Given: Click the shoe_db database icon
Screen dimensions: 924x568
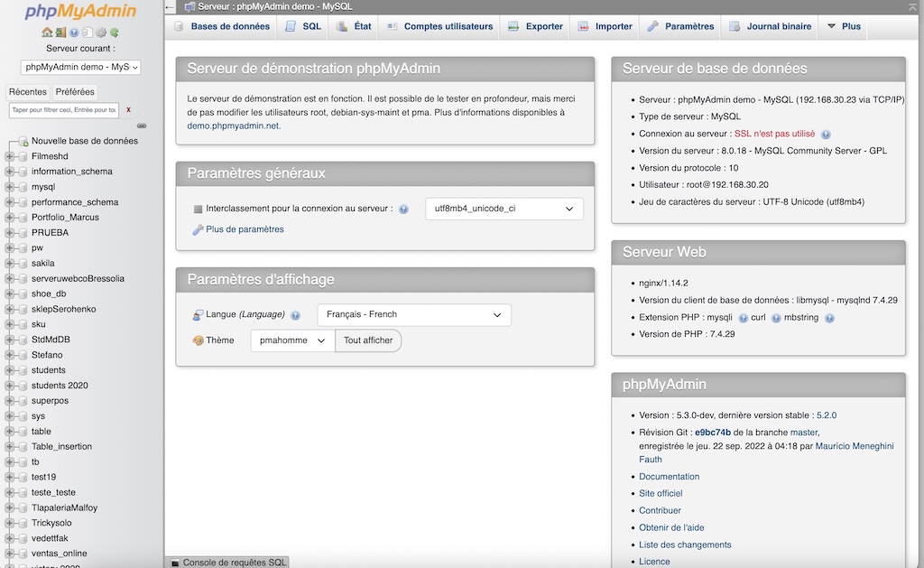Looking at the screenshot, I should [x=23, y=293].
